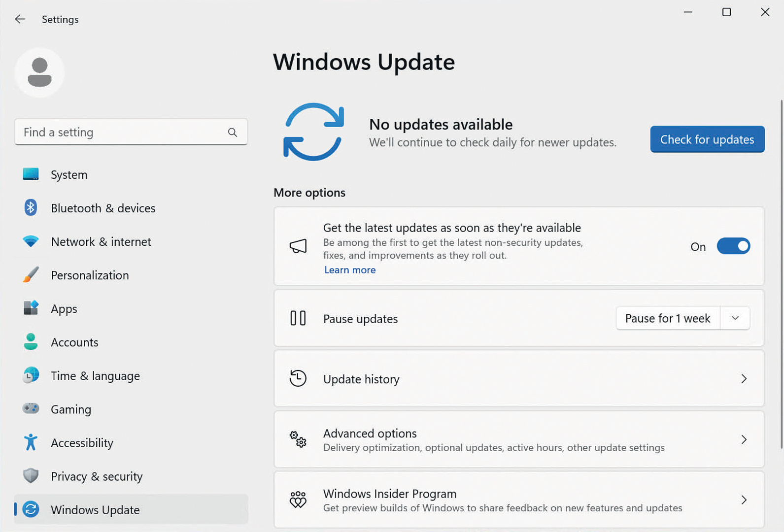Image resolution: width=784 pixels, height=532 pixels.
Task: Turn off get latest updates toggle
Action: click(x=733, y=246)
